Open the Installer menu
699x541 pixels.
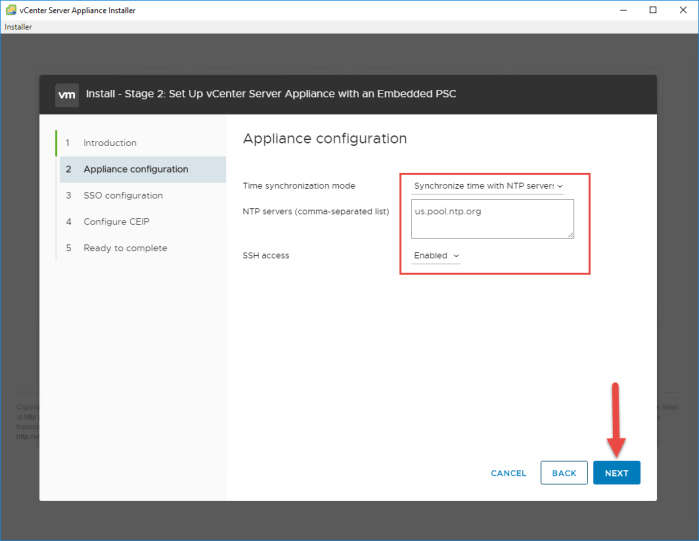18,27
